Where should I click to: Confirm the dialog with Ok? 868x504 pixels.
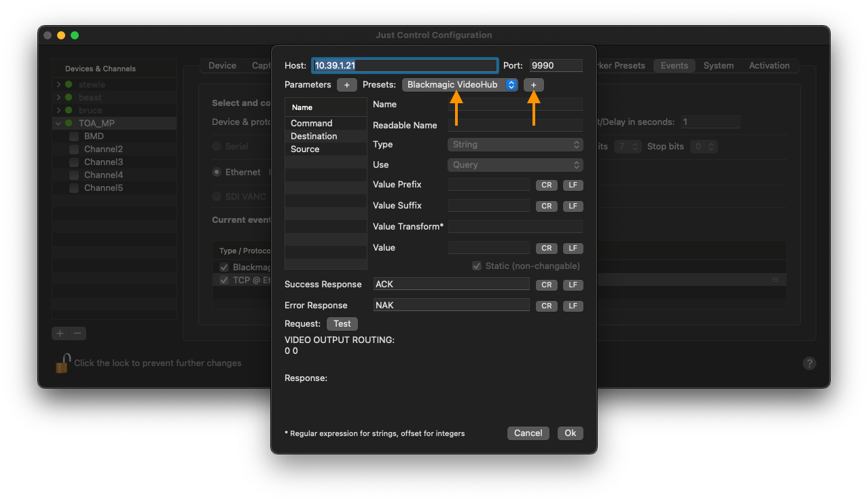(x=571, y=433)
